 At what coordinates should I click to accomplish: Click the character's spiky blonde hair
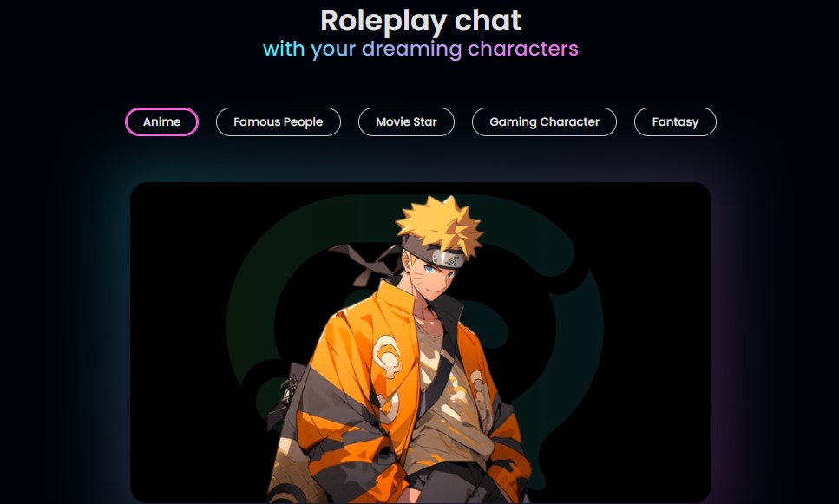[x=439, y=224]
